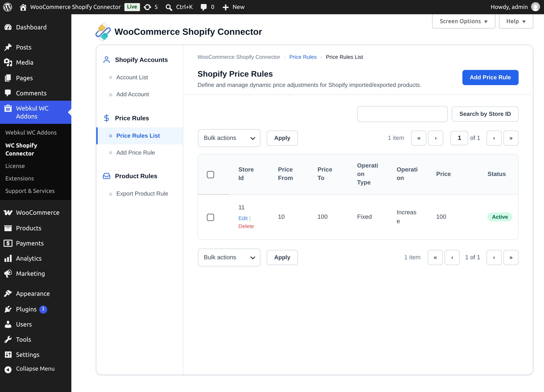Click the Tools wrench icon
Image resolution: width=544 pixels, height=392 pixels.
8,339
